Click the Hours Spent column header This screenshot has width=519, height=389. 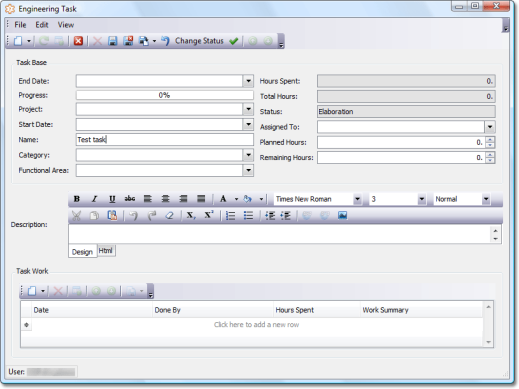(317, 310)
